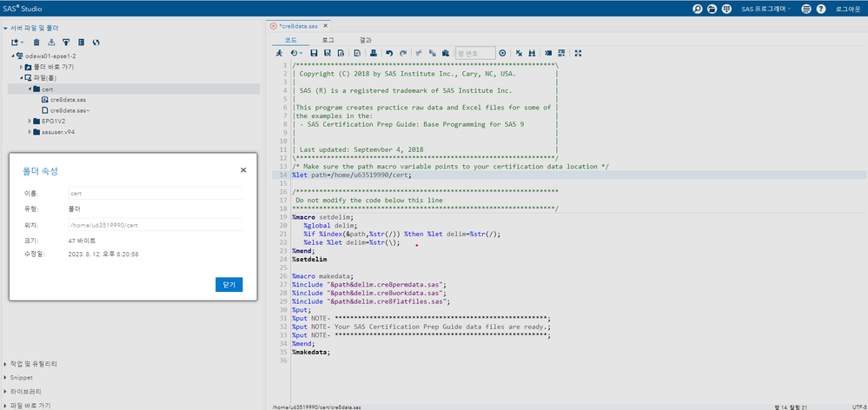
Task: Maximize the editor view with fullscreen icon
Action: coord(578,53)
